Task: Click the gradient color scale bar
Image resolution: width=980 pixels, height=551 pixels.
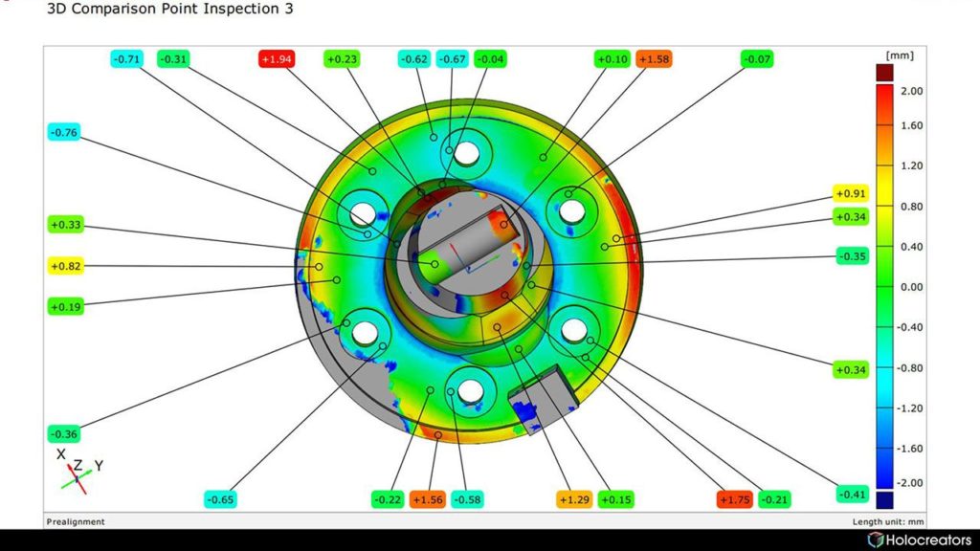Action: [884, 286]
